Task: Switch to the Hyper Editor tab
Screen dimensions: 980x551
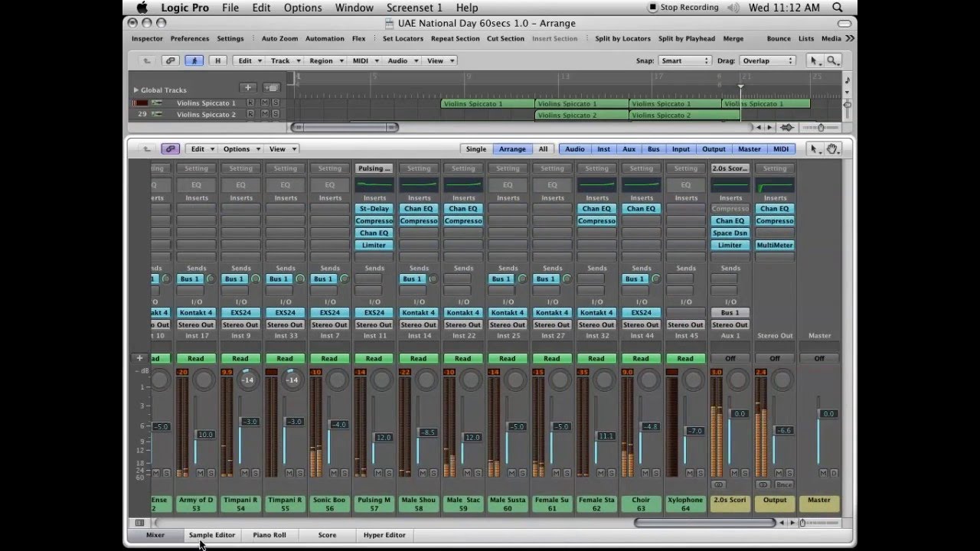Action: pos(384,535)
